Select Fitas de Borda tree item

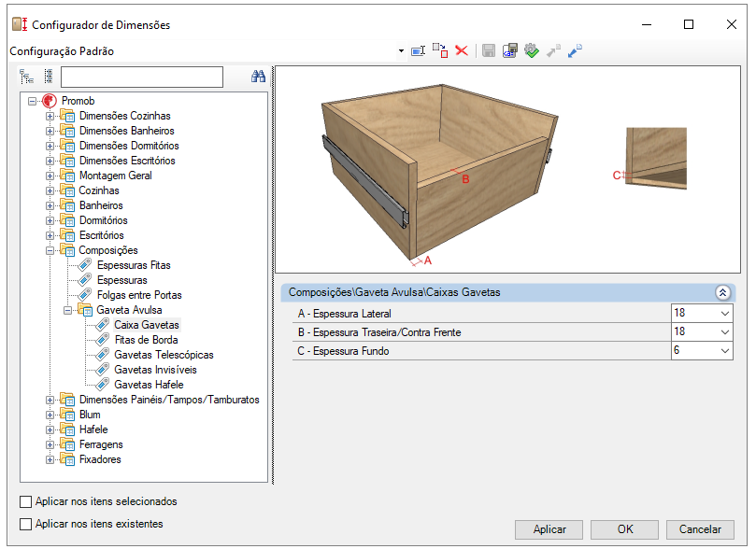coord(146,340)
